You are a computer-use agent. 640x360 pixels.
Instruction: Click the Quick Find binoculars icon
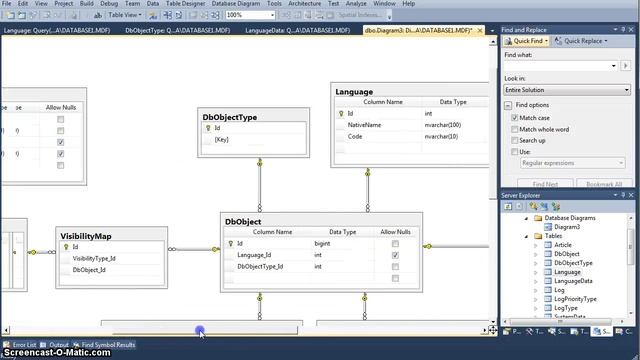(508, 41)
